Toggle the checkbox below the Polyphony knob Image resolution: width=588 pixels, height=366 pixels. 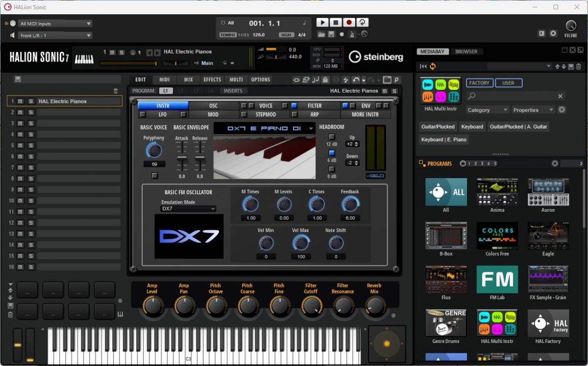(x=155, y=175)
